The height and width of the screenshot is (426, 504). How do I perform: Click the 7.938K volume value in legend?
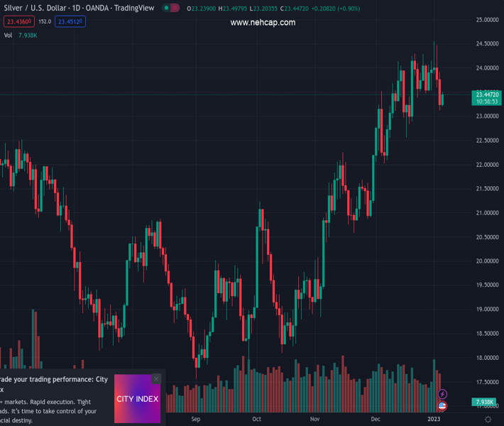click(x=28, y=35)
